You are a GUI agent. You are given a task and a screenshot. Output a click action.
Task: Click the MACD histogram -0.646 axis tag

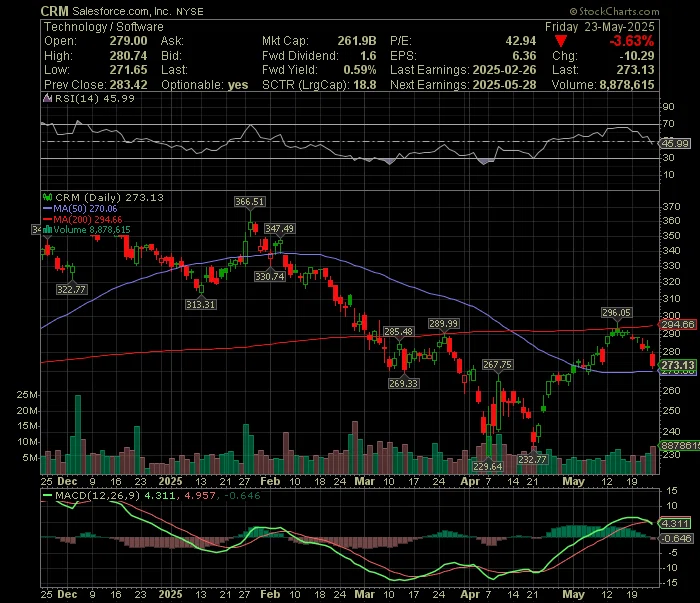pos(676,538)
